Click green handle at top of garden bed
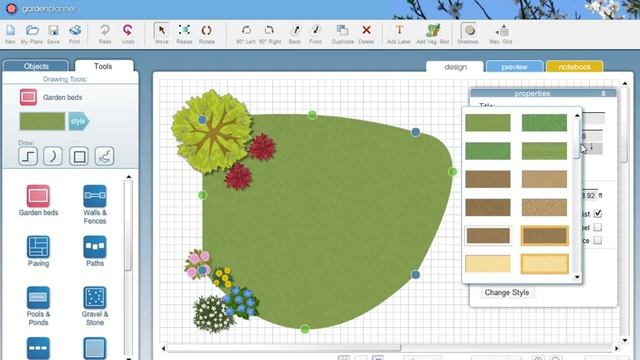 click(312, 115)
